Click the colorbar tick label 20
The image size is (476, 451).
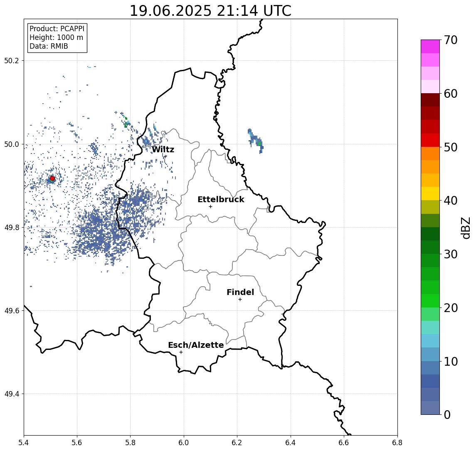tap(451, 308)
